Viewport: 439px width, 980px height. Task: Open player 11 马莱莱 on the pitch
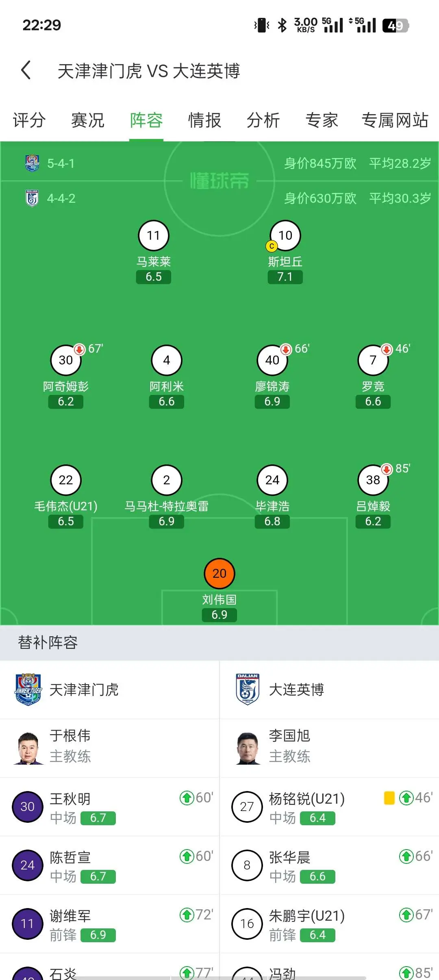154,235
